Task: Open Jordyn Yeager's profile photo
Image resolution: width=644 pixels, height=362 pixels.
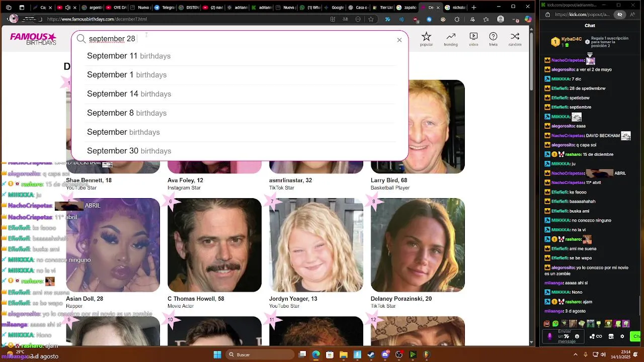Action: 316,245
